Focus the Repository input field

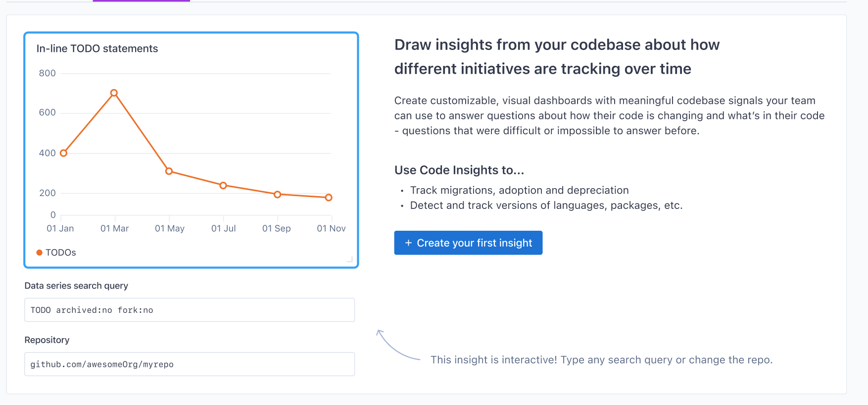(190, 364)
